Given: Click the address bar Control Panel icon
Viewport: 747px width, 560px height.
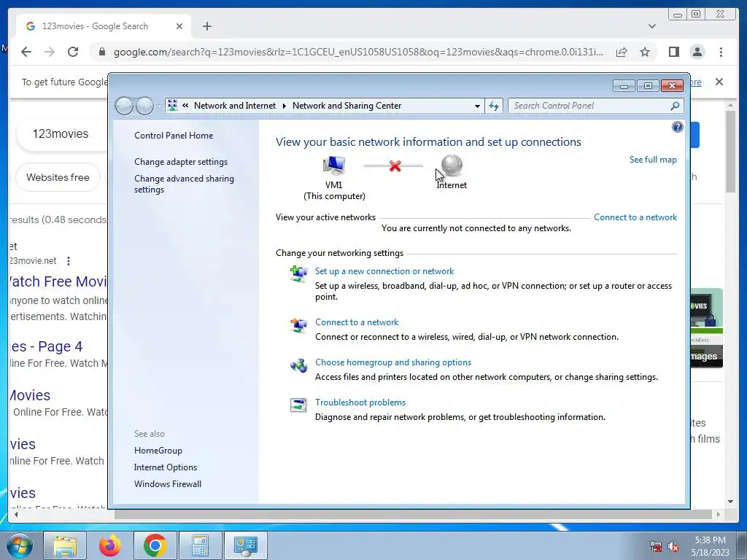Looking at the screenshot, I should (172, 105).
